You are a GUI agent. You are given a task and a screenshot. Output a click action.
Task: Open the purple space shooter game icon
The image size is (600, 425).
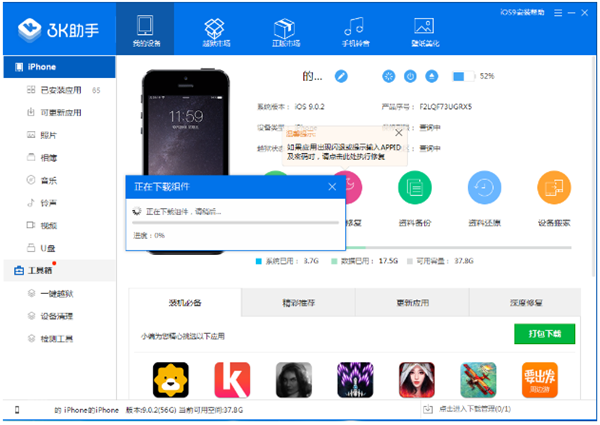pos(355,380)
